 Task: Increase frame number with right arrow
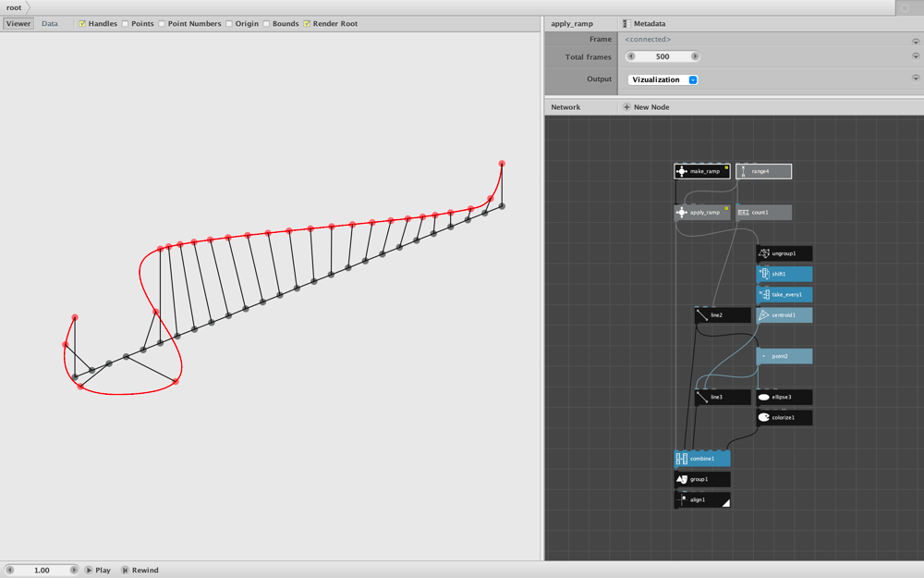click(x=74, y=571)
